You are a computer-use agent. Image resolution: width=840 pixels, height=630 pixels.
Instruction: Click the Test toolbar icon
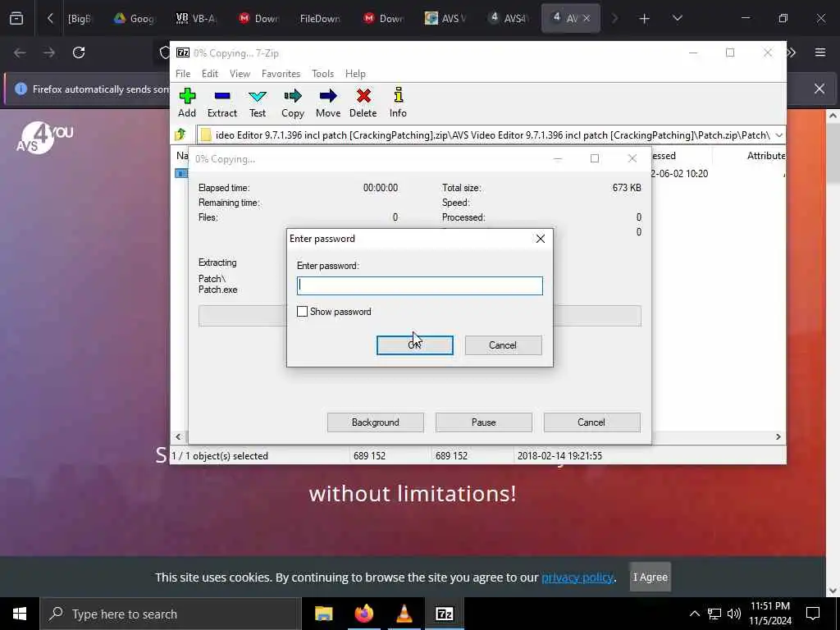(x=257, y=103)
